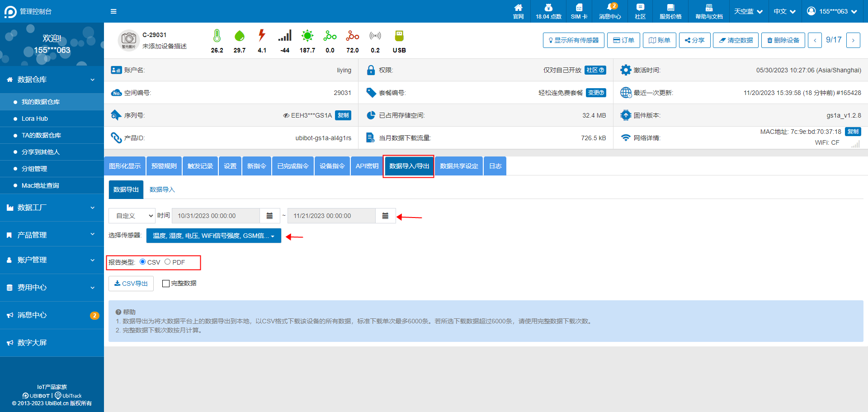The image size is (868, 412).
Task: Open start date calendar icon
Action: [x=269, y=216]
